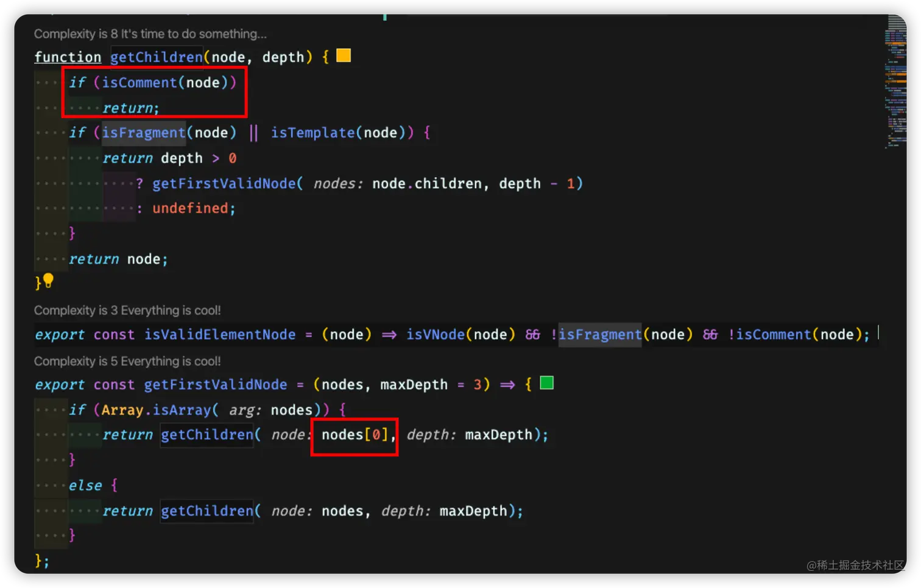Open the 'Complexity is 3' code lens

(127, 310)
